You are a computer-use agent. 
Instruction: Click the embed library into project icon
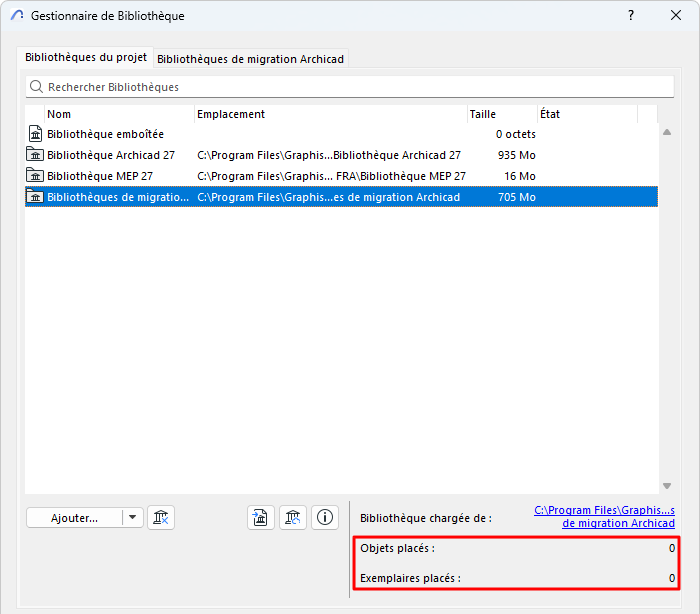point(261,518)
